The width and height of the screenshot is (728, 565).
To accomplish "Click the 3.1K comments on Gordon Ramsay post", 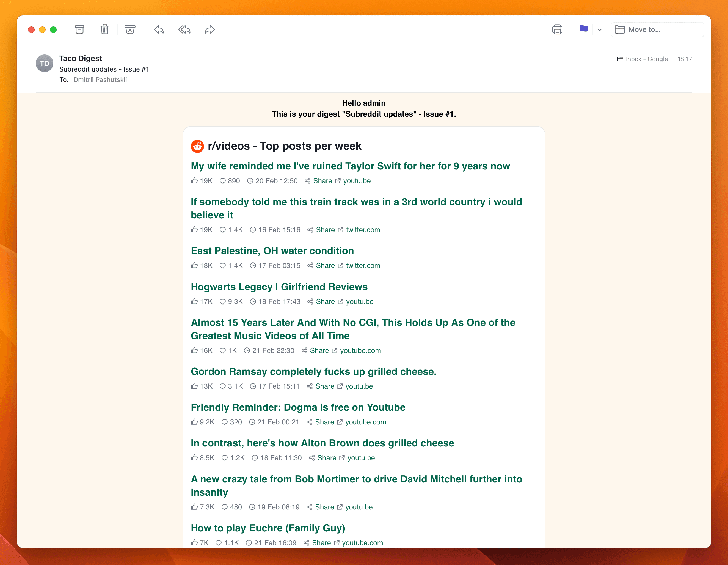I will click(x=231, y=386).
